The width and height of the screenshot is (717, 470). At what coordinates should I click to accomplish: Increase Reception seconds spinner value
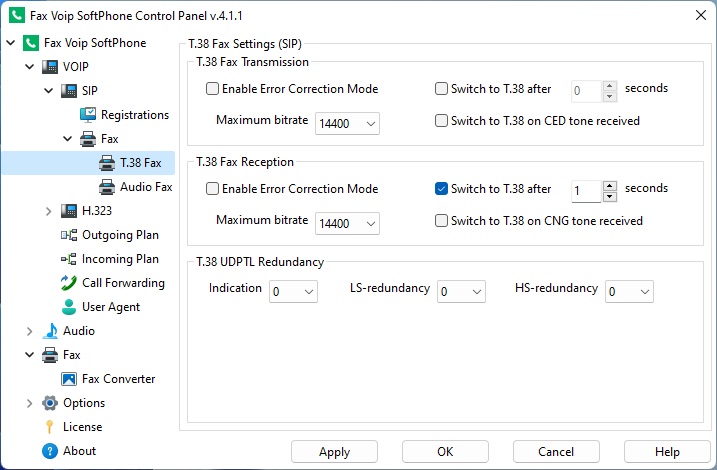coord(610,186)
